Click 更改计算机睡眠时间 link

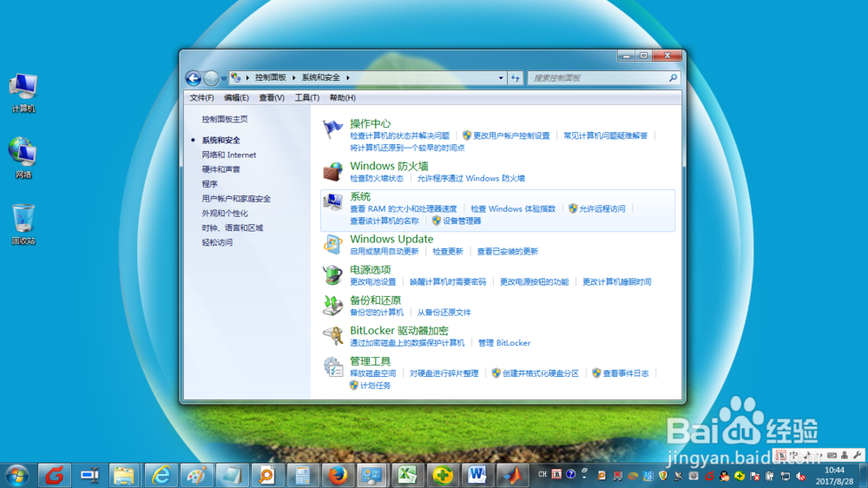(x=616, y=282)
